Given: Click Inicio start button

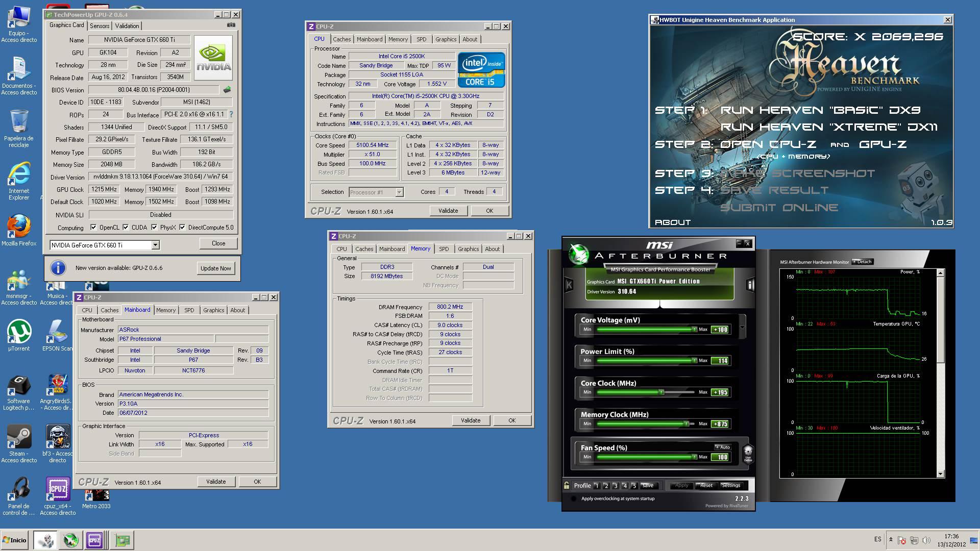Looking at the screenshot, I should (x=15, y=540).
